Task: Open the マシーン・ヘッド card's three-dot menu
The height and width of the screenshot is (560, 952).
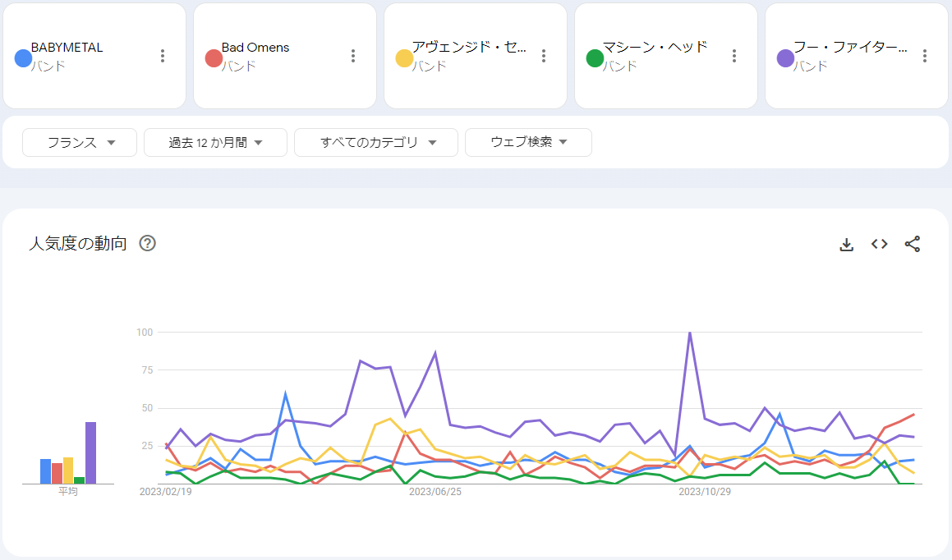Action: click(x=734, y=57)
